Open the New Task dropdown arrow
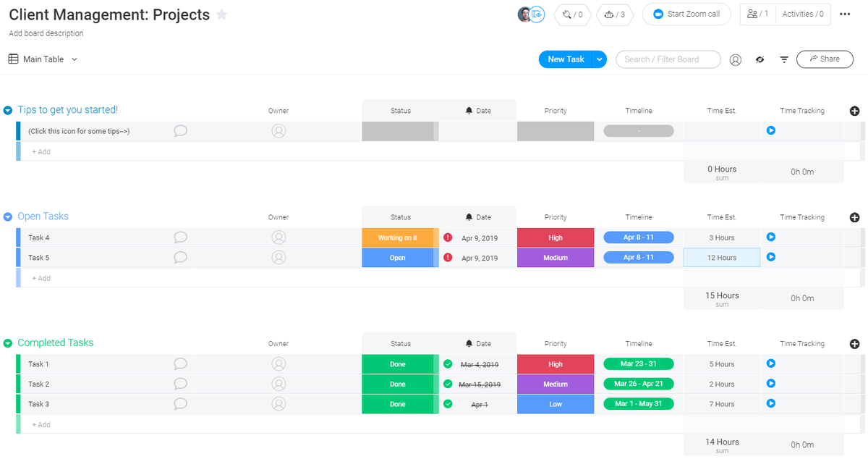 pyautogui.click(x=599, y=59)
